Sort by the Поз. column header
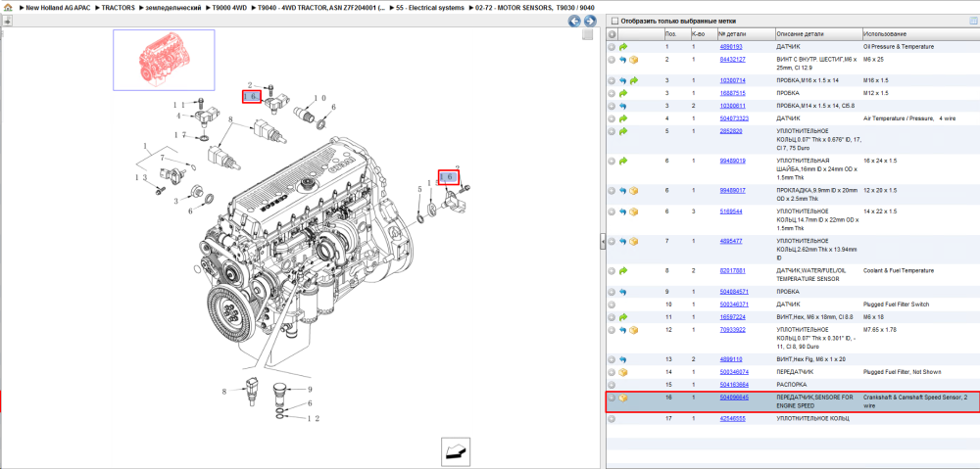The image size is (980, 469). 676,33
